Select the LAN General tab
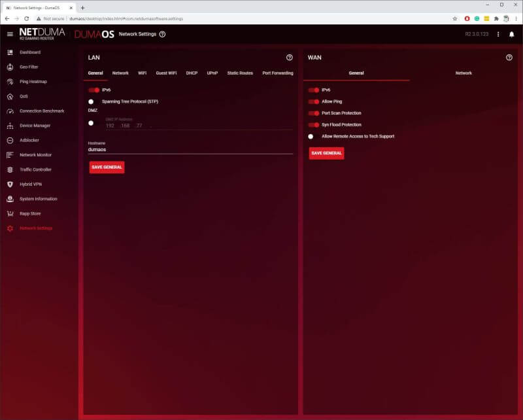Screen dimensions: 523x420 95,73
